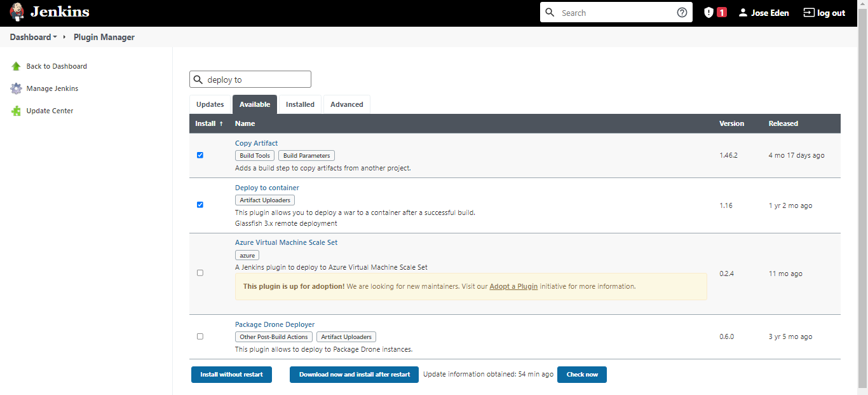Click the magnifier icon in header search
Viewport: 868px width, 395px height.
tap(550, 13)
